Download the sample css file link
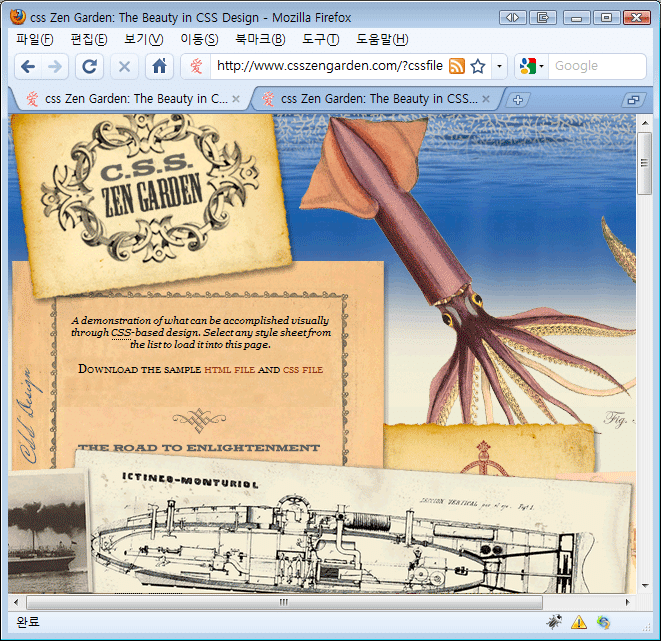The image size is (661, 641). 303,370
